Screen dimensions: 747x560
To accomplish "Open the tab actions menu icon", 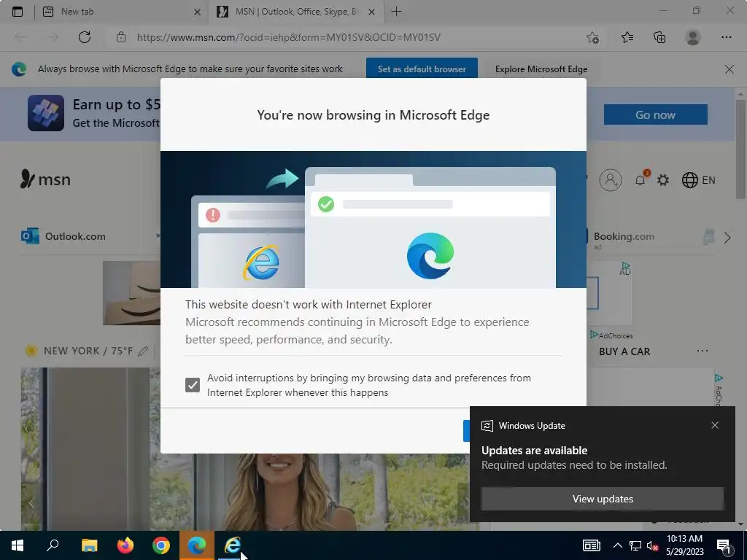I will coord(18,12).
